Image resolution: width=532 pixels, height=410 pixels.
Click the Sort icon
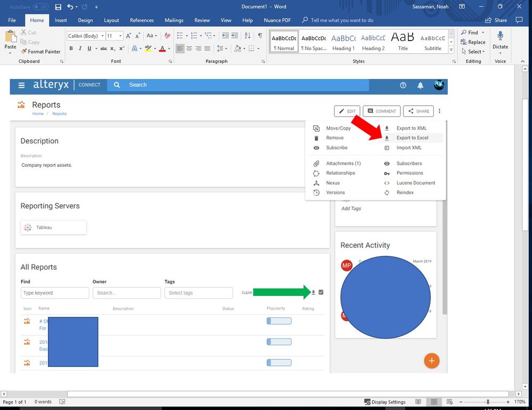tap(247, 36)
